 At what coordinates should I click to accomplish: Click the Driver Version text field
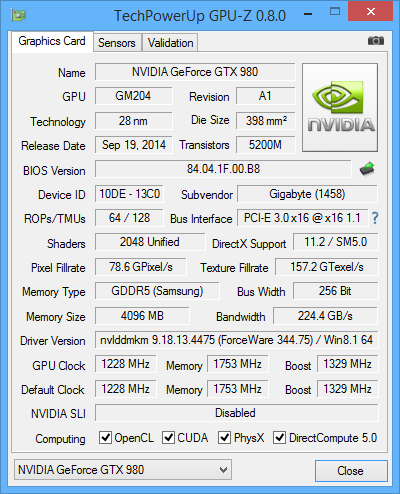(x=237, y=340)
